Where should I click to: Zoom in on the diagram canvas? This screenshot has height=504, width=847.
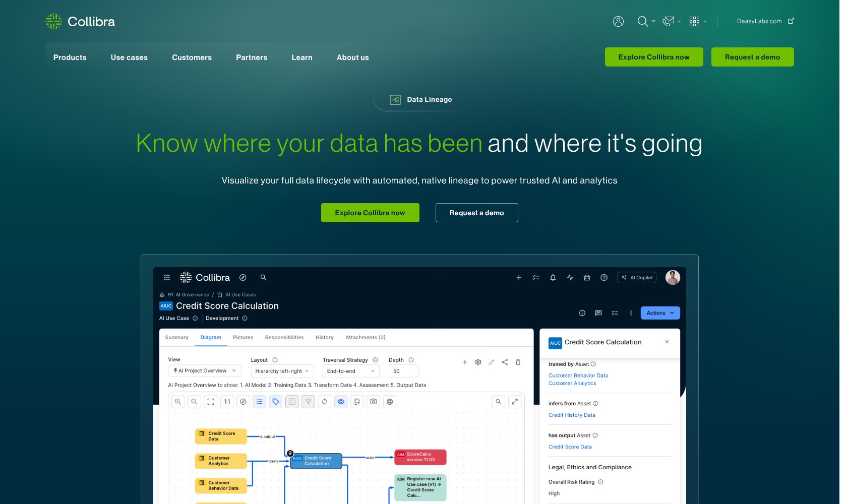(178, 402)
